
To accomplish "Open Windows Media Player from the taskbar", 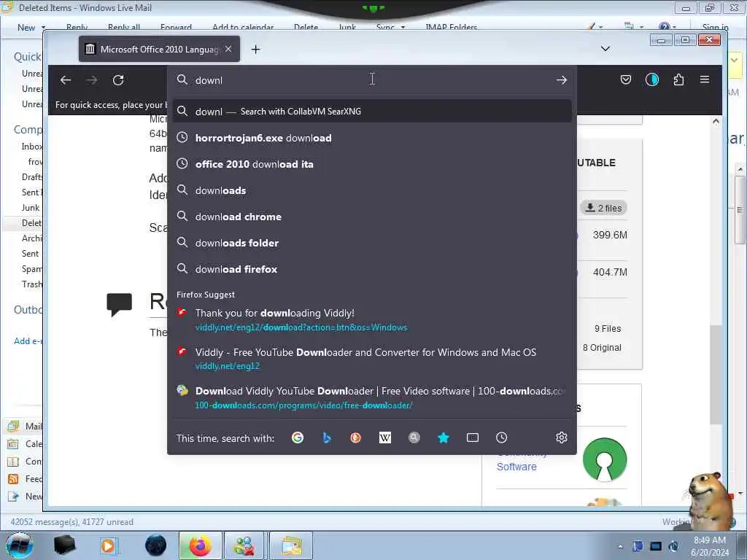I will (108, 545).
